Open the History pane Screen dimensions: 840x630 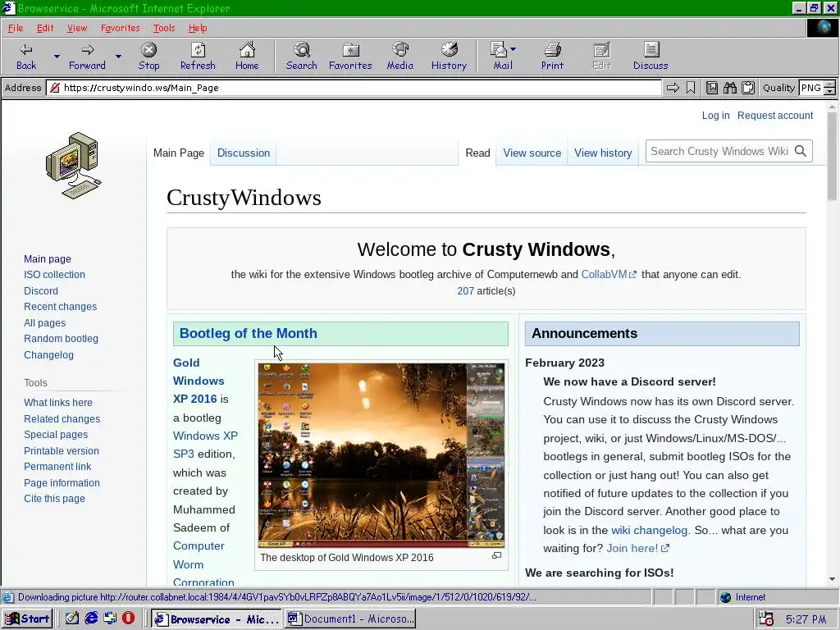click(449, 57)
